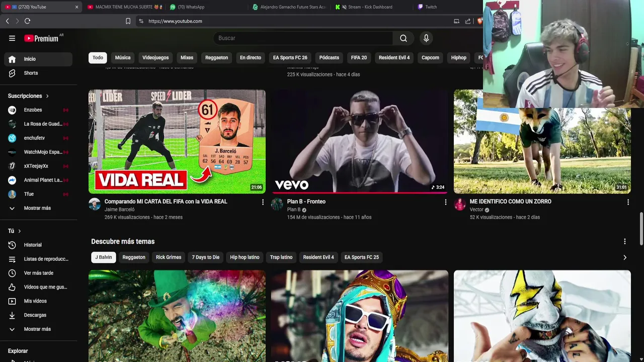Expand the Tú section chevron
Viewport: 644px width, 362px height.
point(19,231)
